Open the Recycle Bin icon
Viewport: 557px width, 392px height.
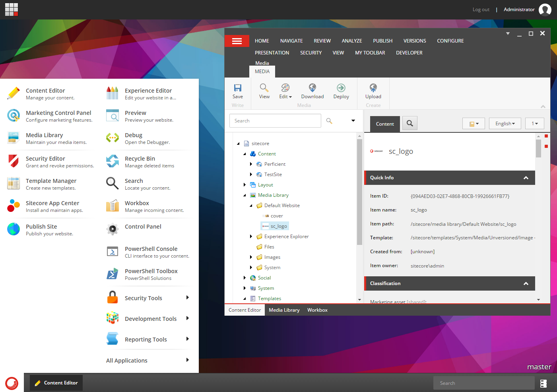click(x=113, y=161)
